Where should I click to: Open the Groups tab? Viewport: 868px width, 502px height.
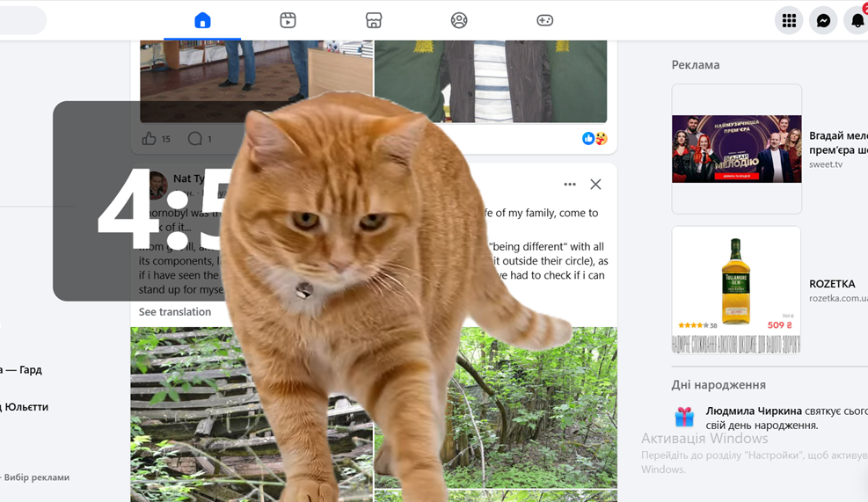pos(459,20)
